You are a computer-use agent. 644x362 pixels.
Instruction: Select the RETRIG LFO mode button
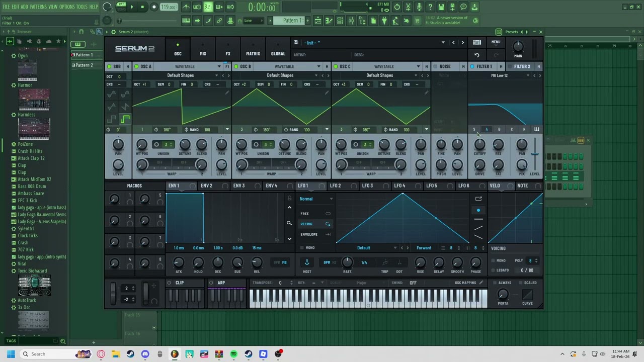(x=315, y=224)
